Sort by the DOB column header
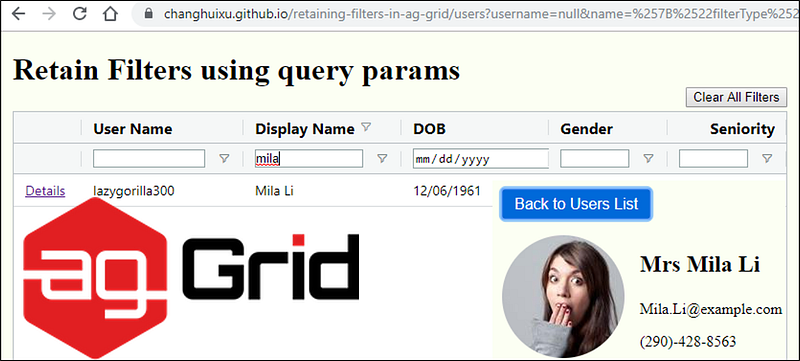This screenshot has height=361, width=800. pyautogui.click(x=429, y=129)
